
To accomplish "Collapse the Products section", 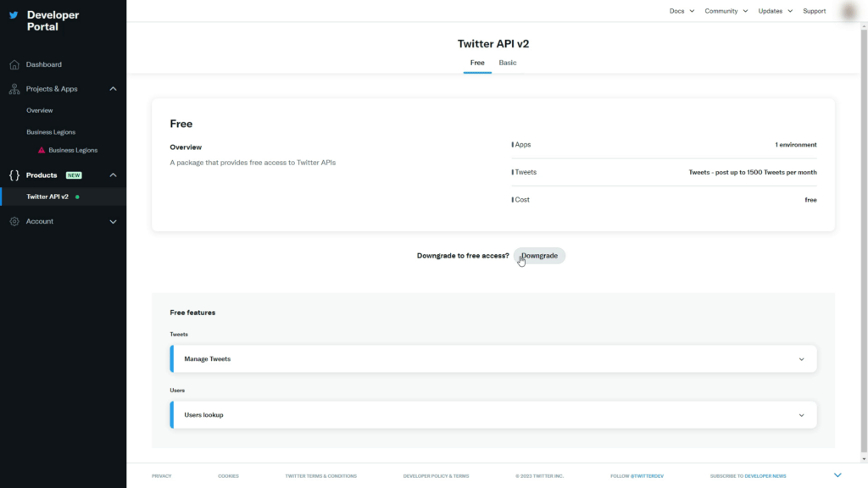I will (113, 175).
